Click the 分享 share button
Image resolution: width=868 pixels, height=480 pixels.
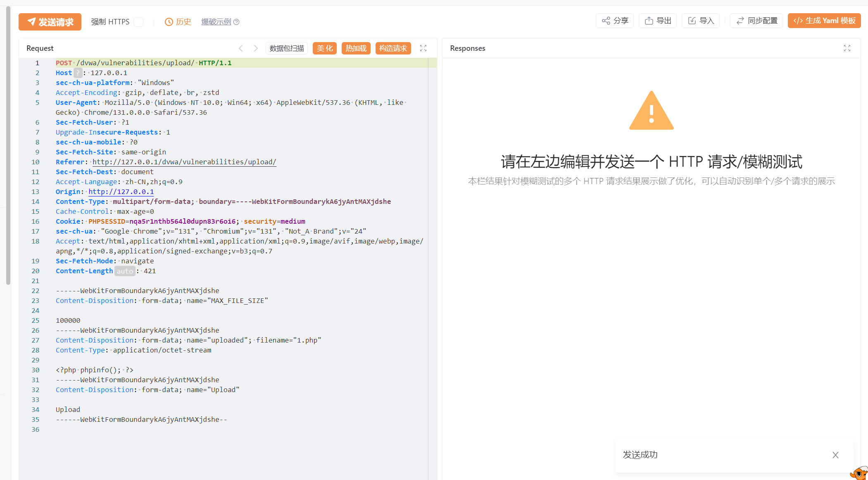(615, 21)
